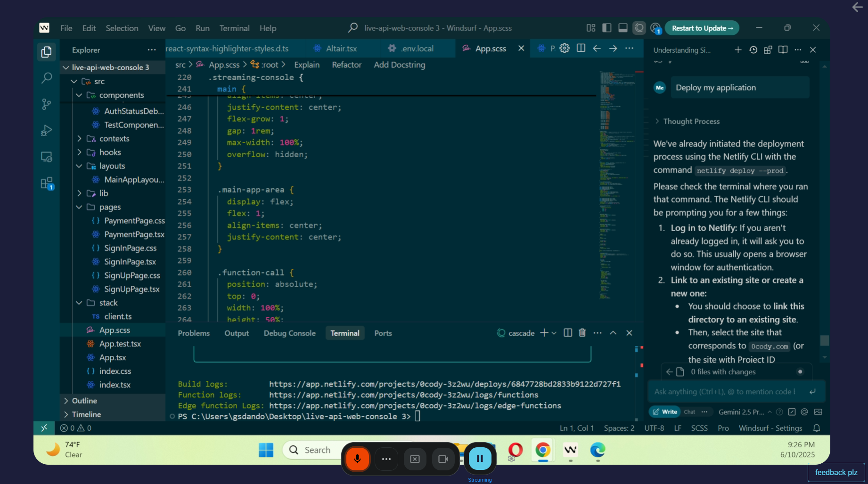Open terminal launch profile dropdown arrow
Viewport: 868px width, 484px height.
click(554, 333)
